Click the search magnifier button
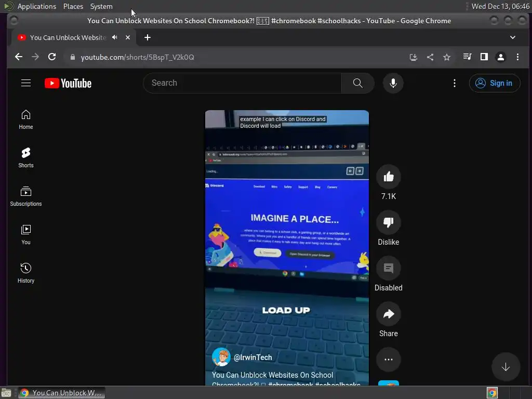The image size is (532, 399). [x=357, y=83]
